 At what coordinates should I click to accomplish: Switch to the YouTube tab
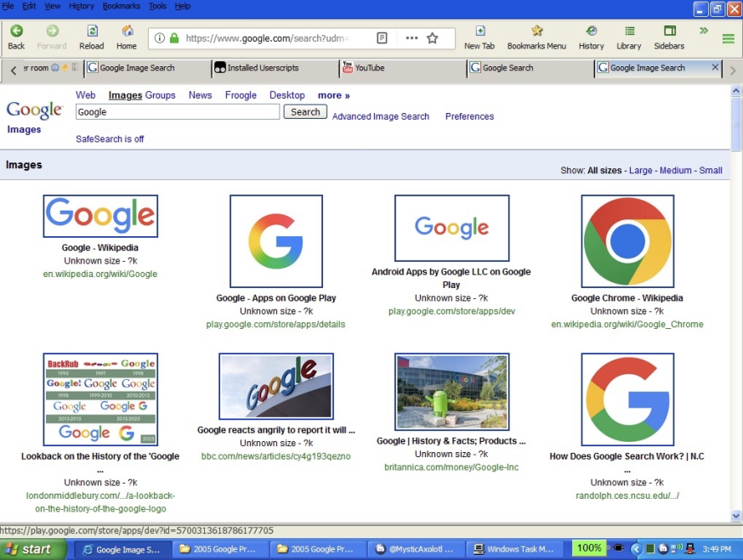(403, 68)
